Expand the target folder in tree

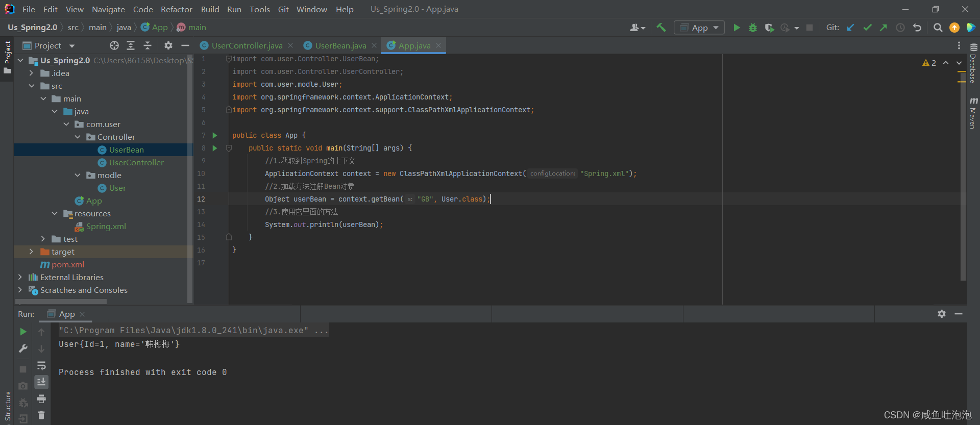coord(32,252)
